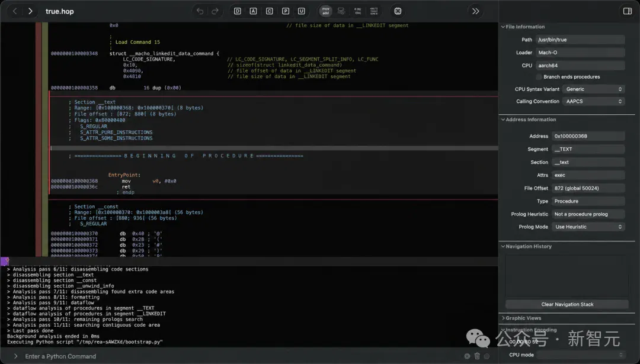Image resolution: width=640 pixels, height=364 pixels.
Task: Switch to pseudo-code view
Action: 357,11
